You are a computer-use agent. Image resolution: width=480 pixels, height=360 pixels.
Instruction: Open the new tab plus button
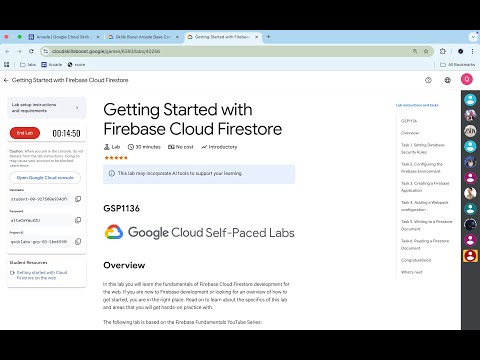pos(268,37)
